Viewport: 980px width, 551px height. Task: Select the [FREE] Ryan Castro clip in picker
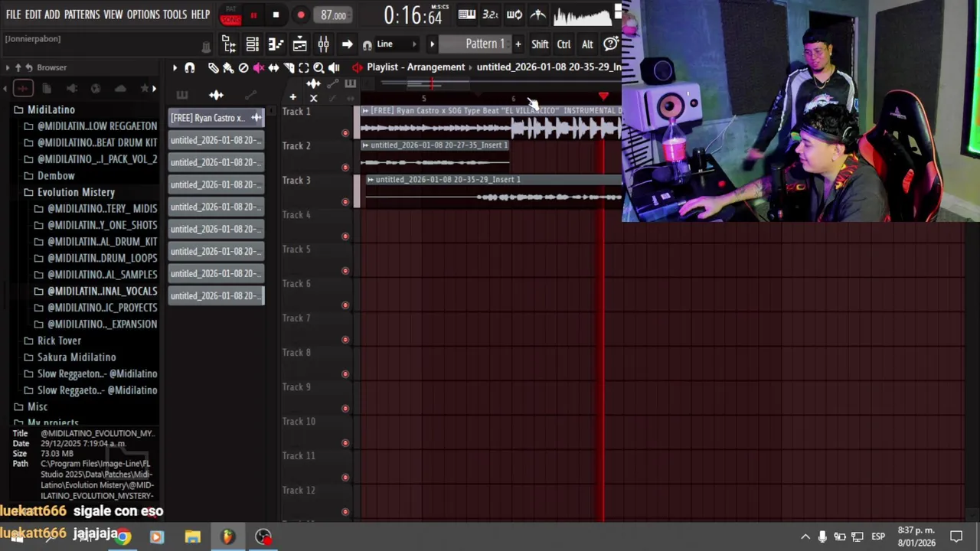(x=217, y=118)
